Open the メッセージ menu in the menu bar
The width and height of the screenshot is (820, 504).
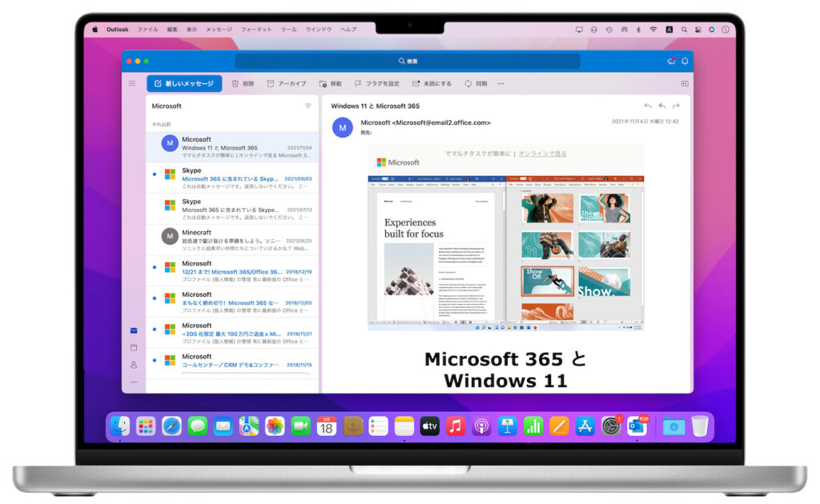[219, 30]
